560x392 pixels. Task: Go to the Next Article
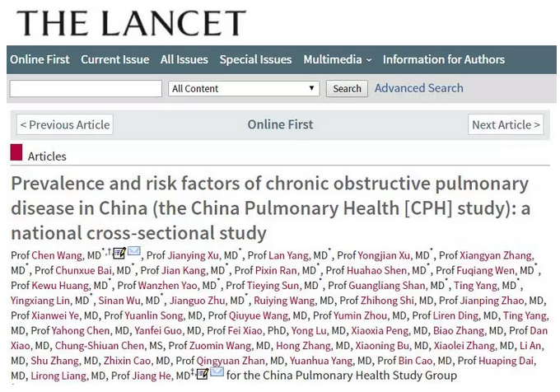point(506,124)
